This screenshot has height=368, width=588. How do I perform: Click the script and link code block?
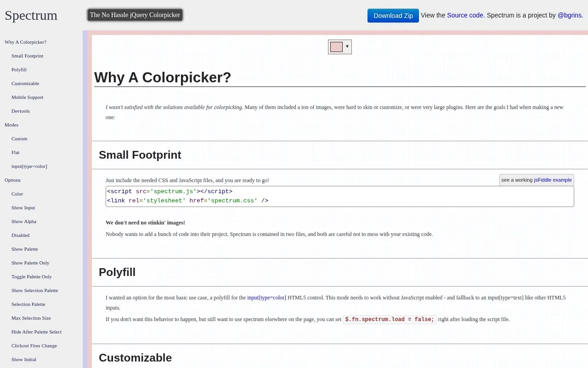click(x=340, y=196)
